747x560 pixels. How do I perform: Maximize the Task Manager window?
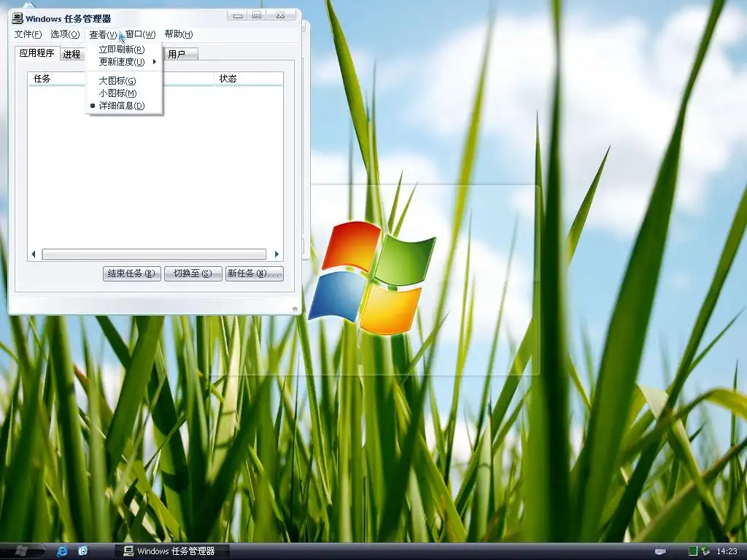pos(257,15)
